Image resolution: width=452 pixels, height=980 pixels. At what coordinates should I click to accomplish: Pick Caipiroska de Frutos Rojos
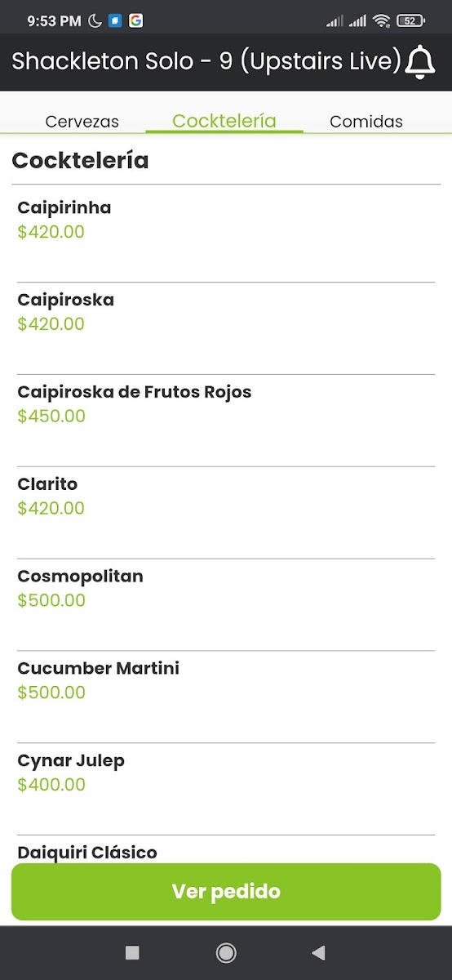[226, 421]
